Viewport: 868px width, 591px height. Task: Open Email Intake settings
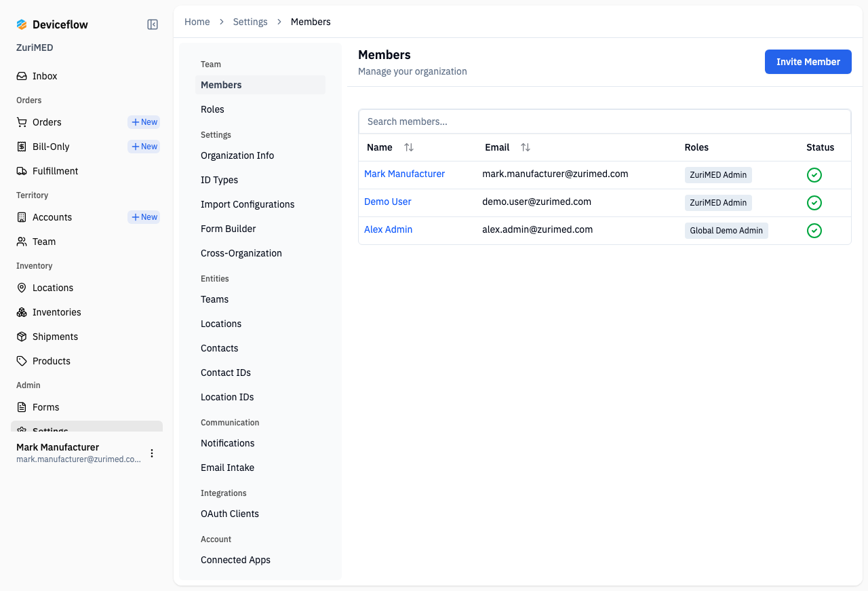(x=260, y=468)
